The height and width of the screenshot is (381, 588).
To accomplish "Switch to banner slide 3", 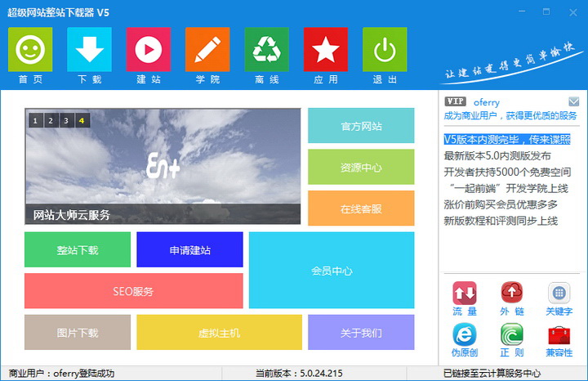I will click(66, 120).
